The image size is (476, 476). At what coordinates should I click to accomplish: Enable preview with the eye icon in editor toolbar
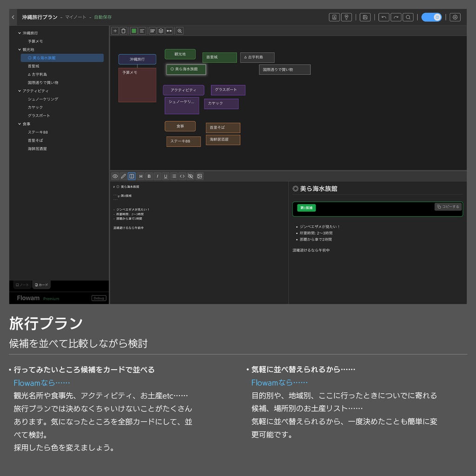pyautogui.click(x=115, y=176)
